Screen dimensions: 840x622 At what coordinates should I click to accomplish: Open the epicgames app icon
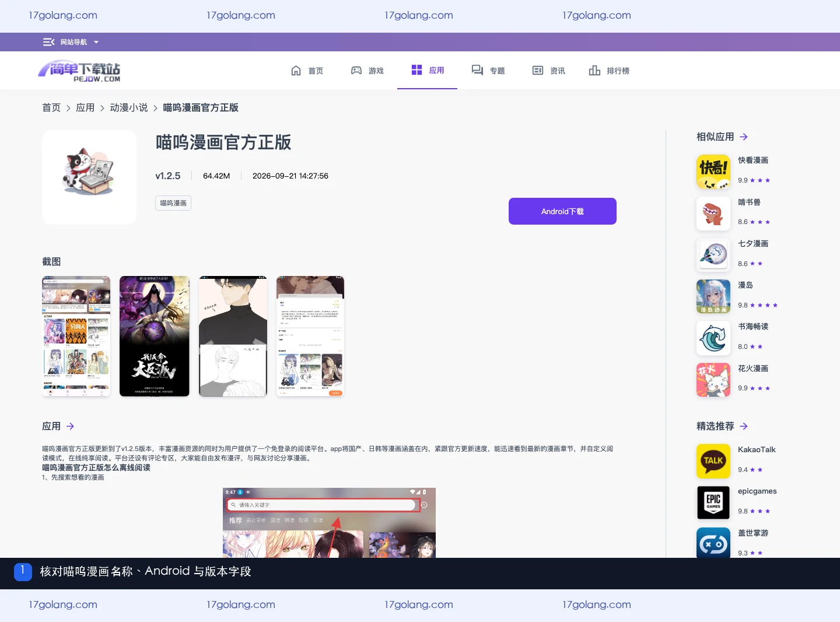pos(713,502)
